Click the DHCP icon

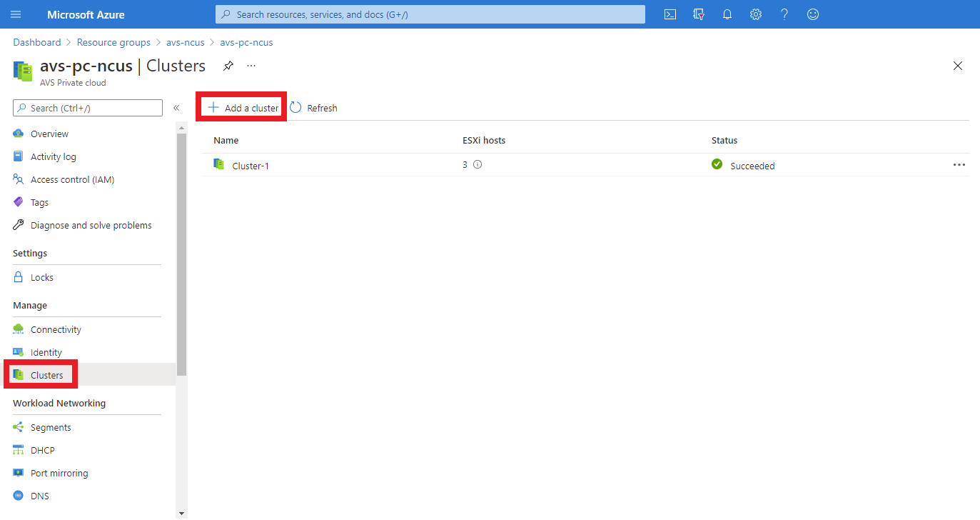click(x=19, y=450)
